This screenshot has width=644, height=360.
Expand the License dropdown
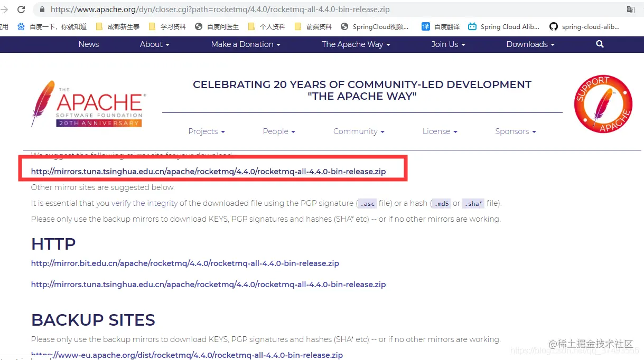440,131
